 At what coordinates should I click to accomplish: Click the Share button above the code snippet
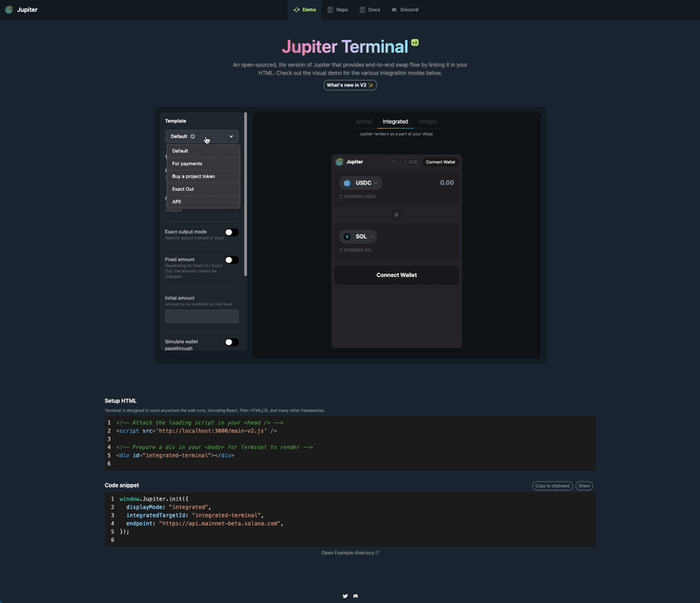pyautogui.click(x=584, y=486)
